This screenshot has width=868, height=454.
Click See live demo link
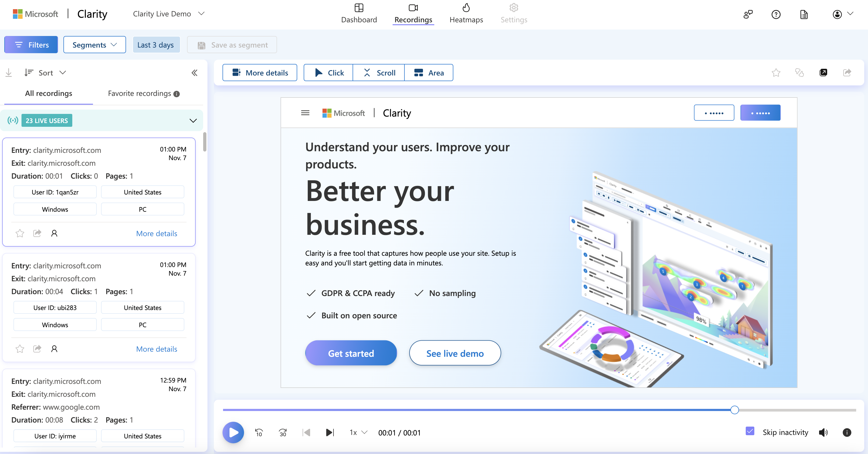(x=455, y=353)
